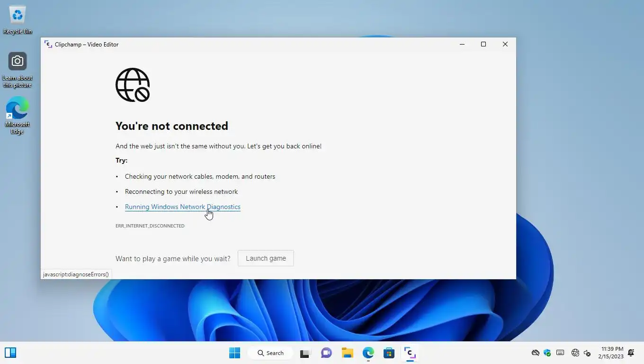This screenshot has height=364, width=644.
Task: Click the Clipchamp logo in the title bar
Action: [48, 44]
